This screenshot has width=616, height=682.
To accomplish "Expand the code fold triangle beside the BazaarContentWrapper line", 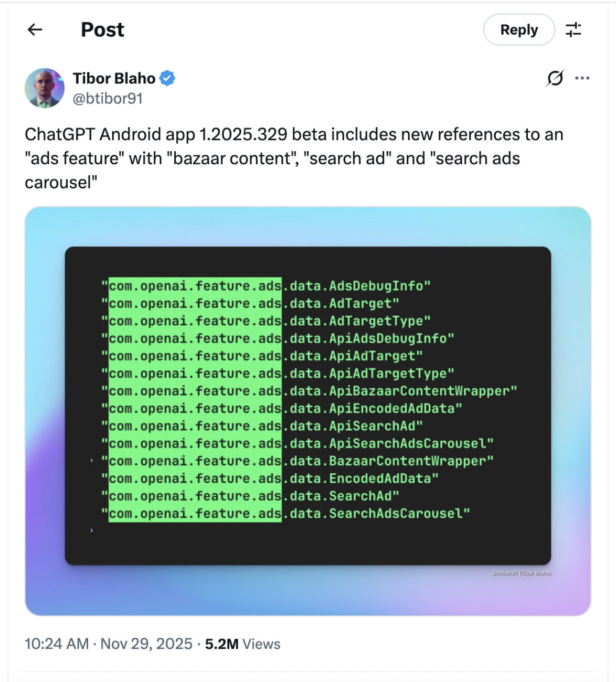I will [91, 461].
